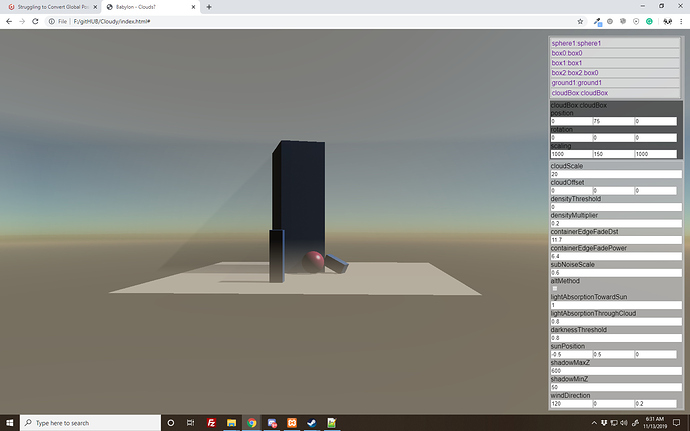690x431 pixels.
Task: Click the first cloudOffset input field
Action: [x=571, y=191]
